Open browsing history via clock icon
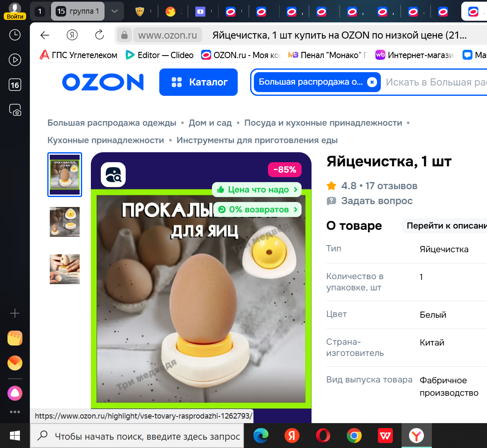Image resolution: width=487 pixels, height=448 pixels. [x=15, y=35]
